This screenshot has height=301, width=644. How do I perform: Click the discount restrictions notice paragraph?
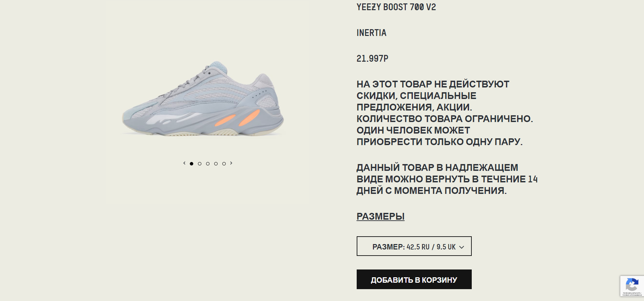445,113
